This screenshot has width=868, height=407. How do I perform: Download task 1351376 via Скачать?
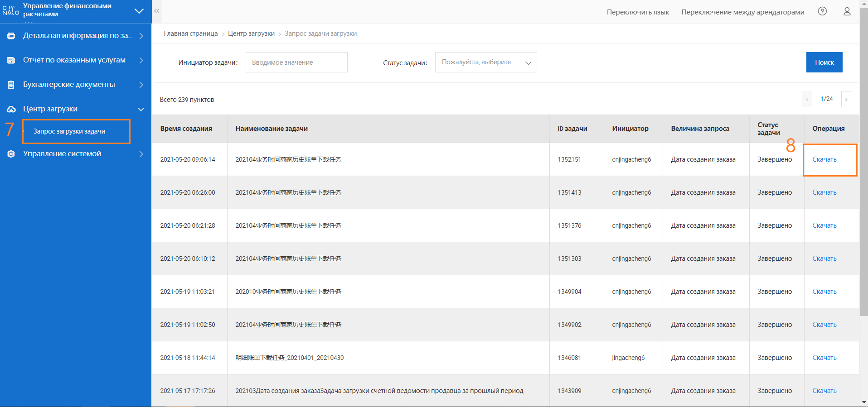pyautogui.click(x=824, y=225)
